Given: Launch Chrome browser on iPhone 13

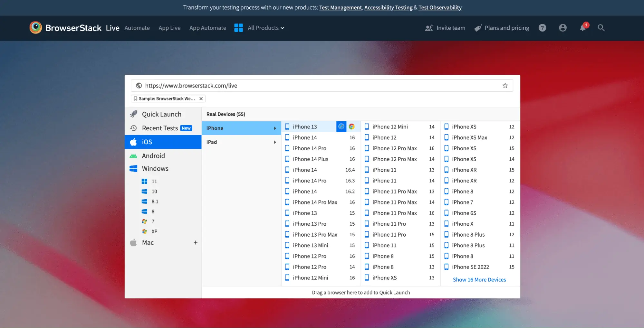Looking at the screenshot, I should point(352,127).
